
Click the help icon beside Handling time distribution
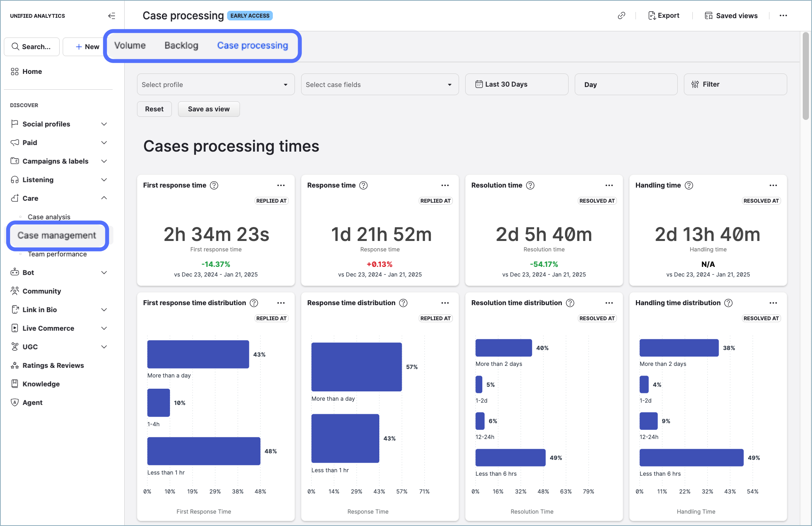coord(728,303)
